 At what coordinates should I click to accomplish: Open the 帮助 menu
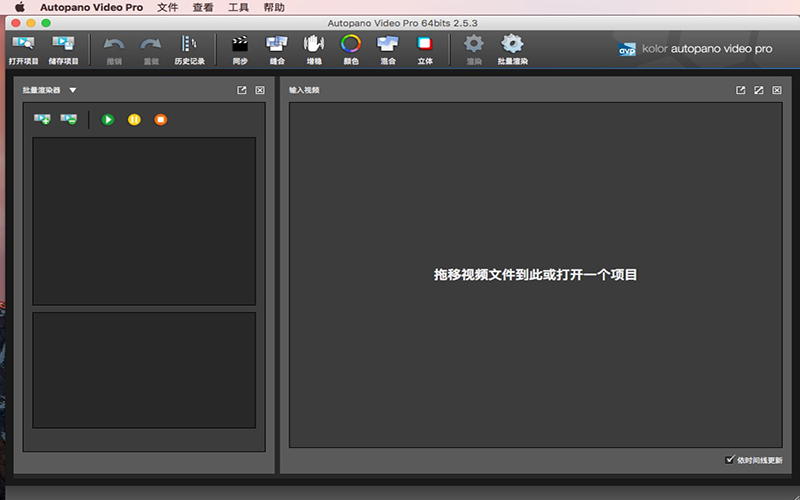click(x=274, y=8)
